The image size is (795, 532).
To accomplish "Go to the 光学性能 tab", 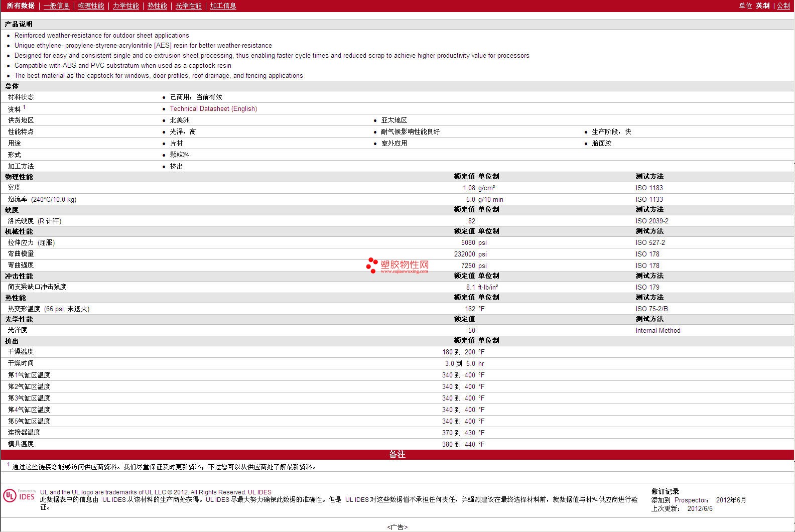I will [188, 6].
